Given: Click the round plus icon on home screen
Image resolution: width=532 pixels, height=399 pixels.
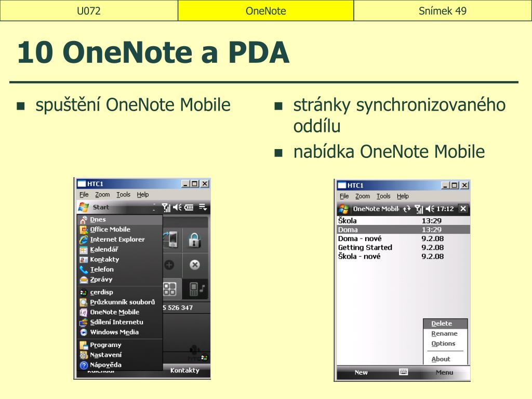Looking at the screenshot, I should point(169,264).
